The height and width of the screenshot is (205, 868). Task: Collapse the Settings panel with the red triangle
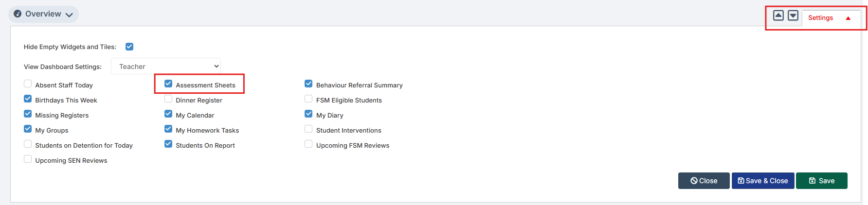click(848, 18)
